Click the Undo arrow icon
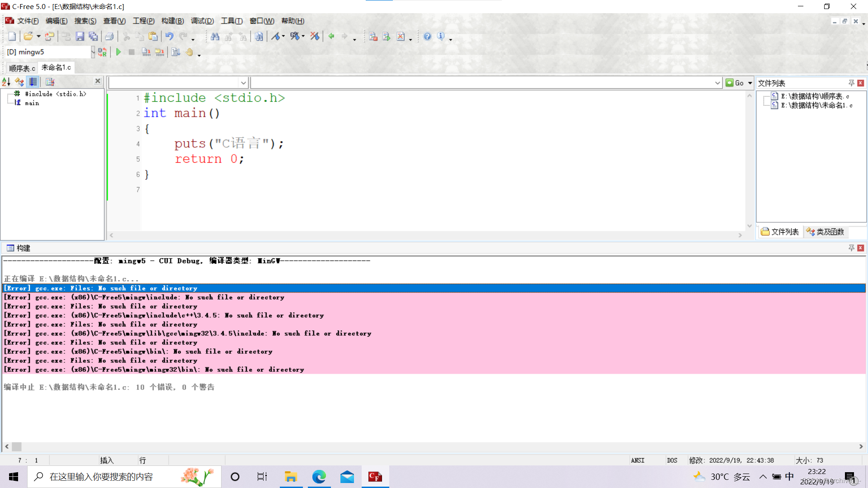868x488 pixels. (169, 37)
